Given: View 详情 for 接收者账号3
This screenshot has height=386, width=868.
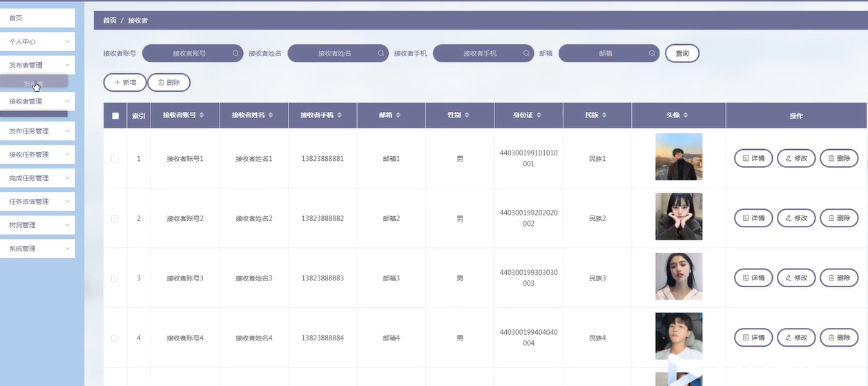Looking at the screenshot, I should tap(753, 278).
